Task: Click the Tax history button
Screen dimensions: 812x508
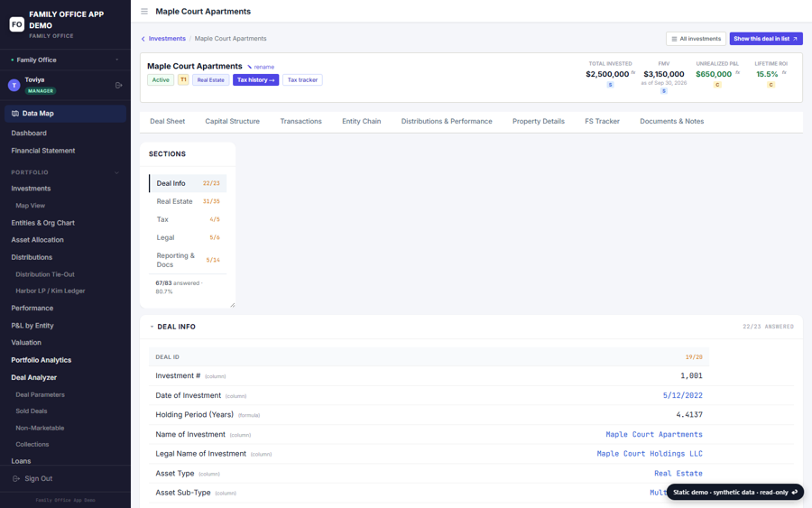Action: point(256,79)
